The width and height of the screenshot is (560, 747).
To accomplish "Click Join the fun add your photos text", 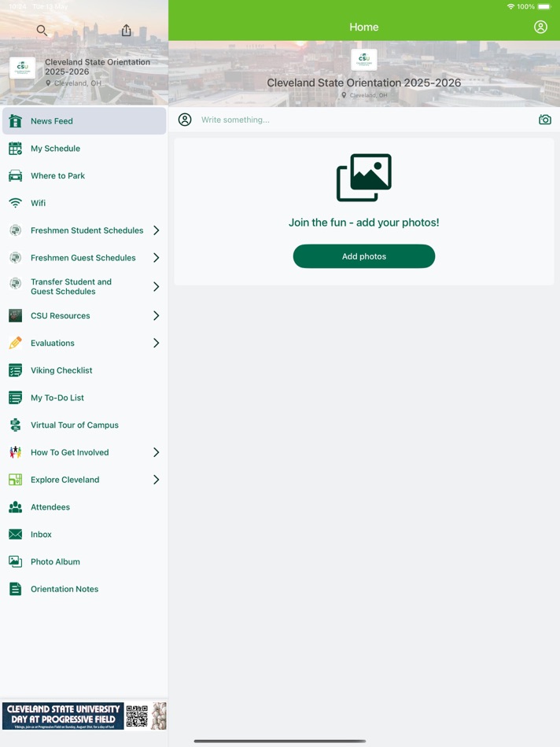I will click(364, 223).
